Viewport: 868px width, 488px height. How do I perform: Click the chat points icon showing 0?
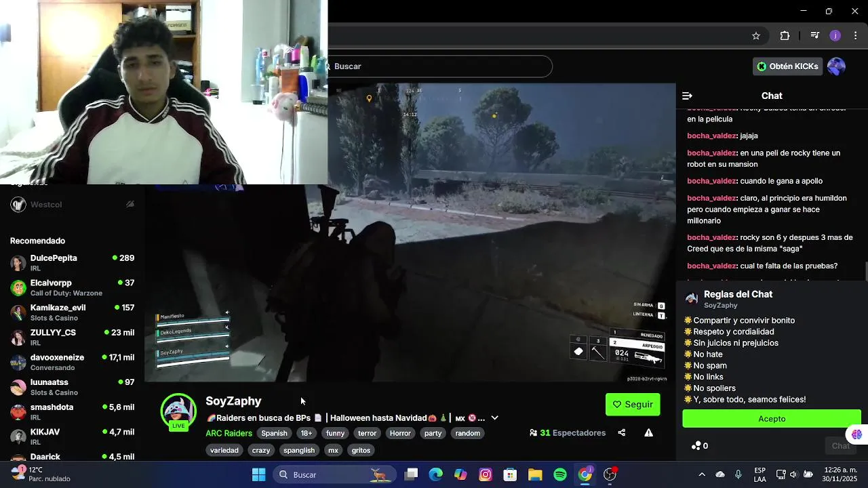700,446
